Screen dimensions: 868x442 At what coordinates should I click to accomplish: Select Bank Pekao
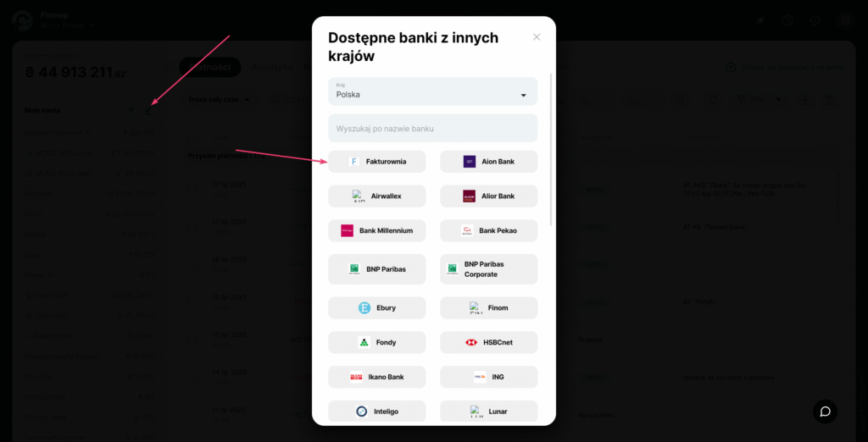pyautogui.click(x=489, y=230)
